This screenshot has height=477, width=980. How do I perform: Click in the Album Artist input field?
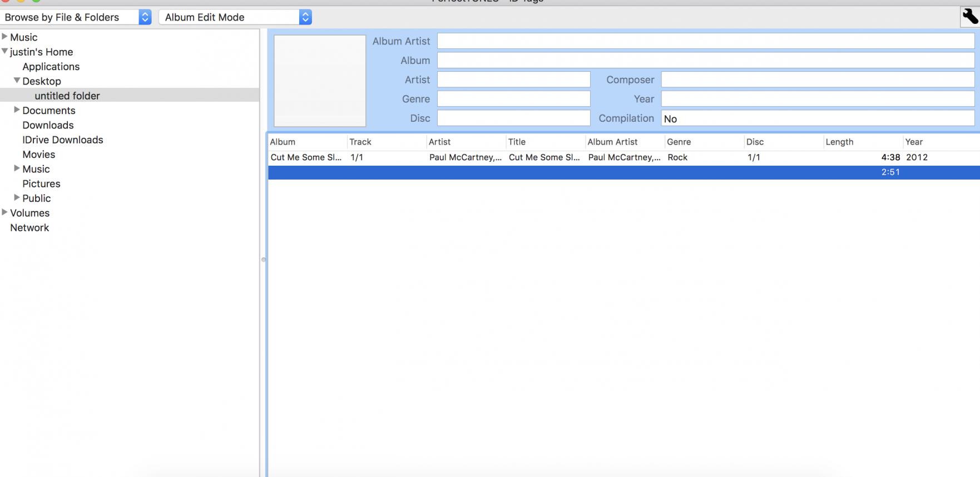705,41
